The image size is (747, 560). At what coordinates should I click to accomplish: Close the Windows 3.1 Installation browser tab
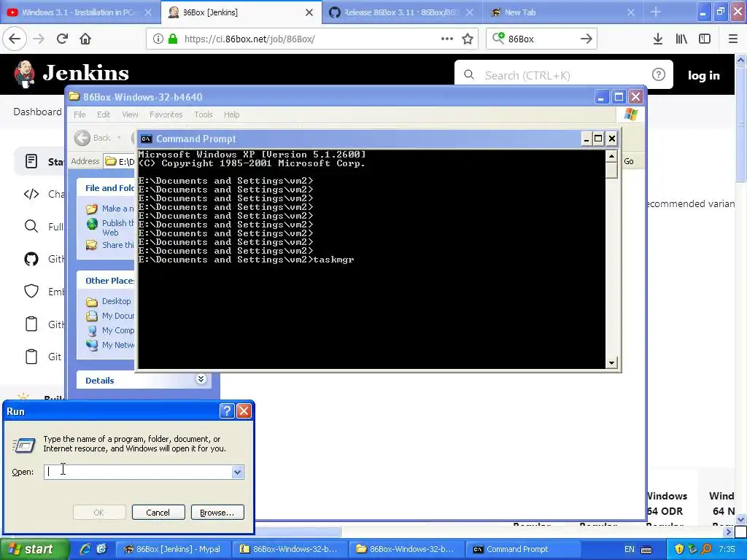(x=147, y=12)
